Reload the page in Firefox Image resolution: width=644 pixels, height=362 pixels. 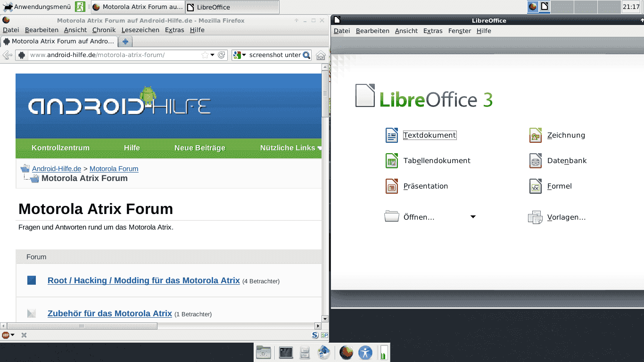(222, 55)
